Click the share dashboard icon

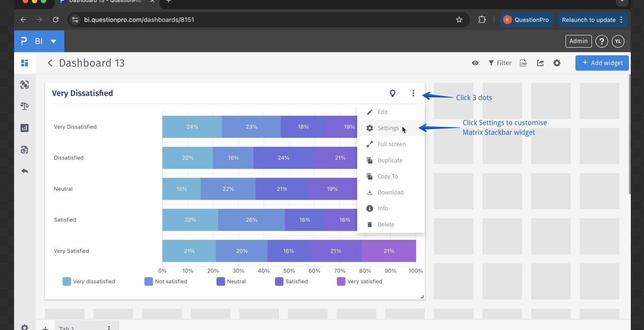[x=540, y=63]
